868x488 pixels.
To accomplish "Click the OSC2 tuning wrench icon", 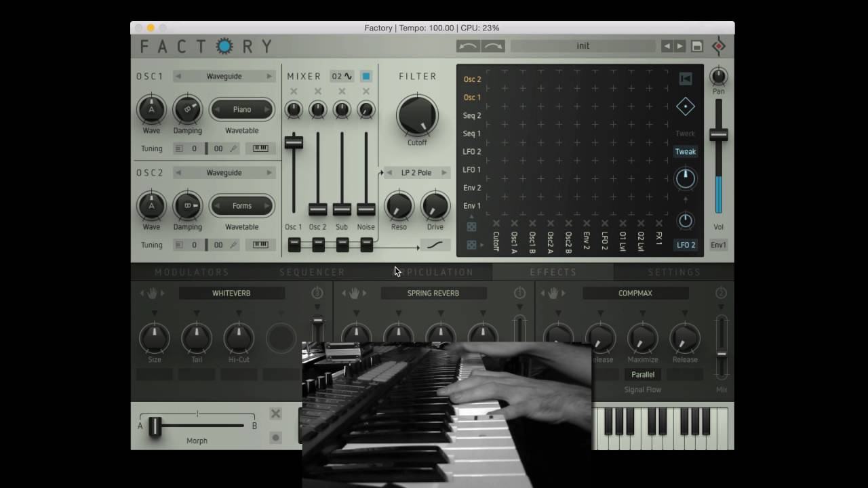I will (x=234, y=245).
